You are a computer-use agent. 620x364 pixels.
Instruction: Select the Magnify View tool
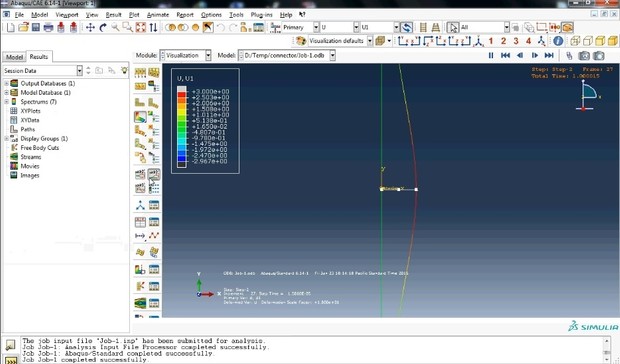click(x=115, y=27)
